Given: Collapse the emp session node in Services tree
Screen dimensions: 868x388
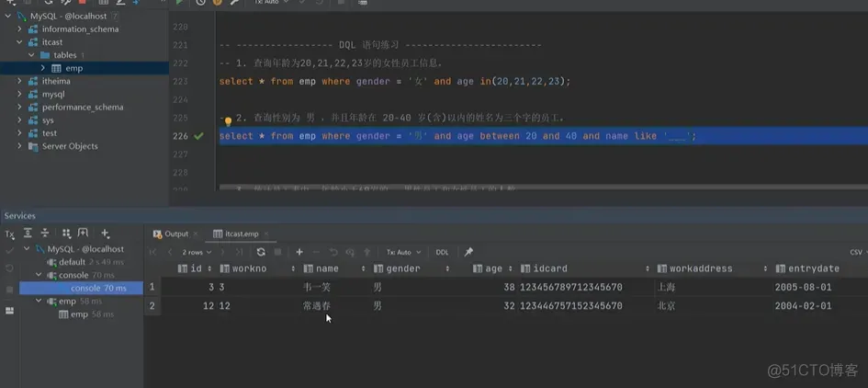Looking at the screenshot, I should pos(39,301).
